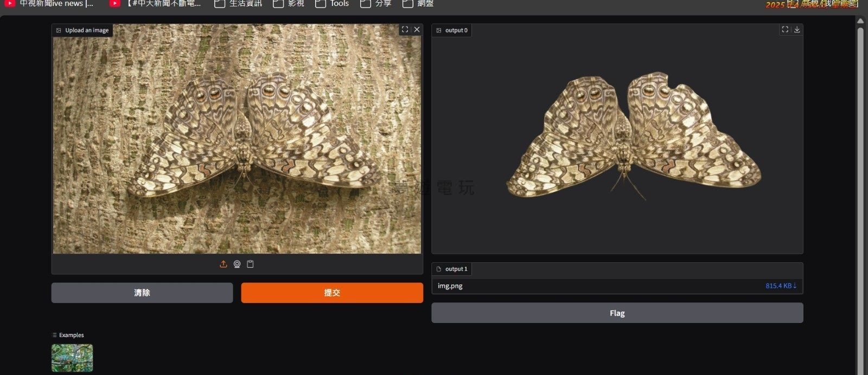Expand the 影視 bookmark folder
This screenshot has width=868, height=375.
point(289,4)
